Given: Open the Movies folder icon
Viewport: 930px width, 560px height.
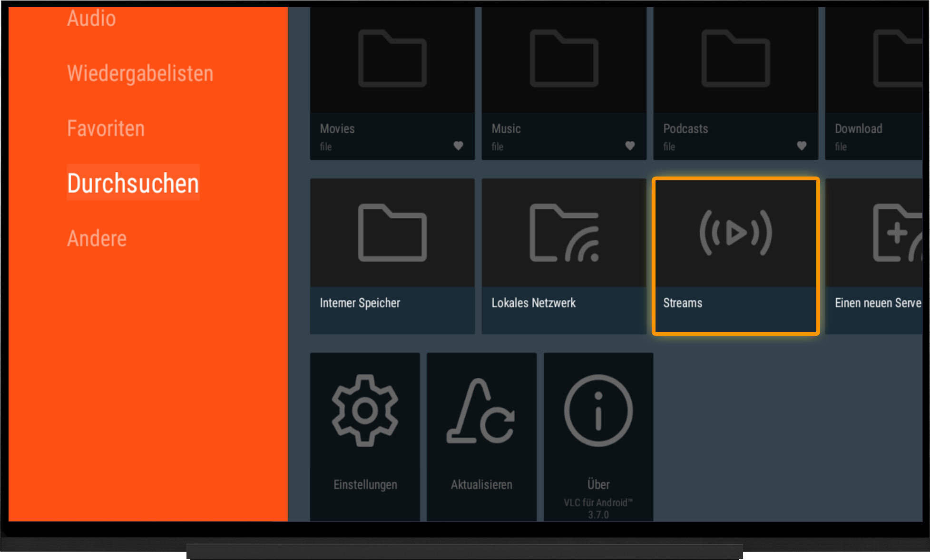Looking at the screenshot, I should pyautogui.click(x=392, y=58).
